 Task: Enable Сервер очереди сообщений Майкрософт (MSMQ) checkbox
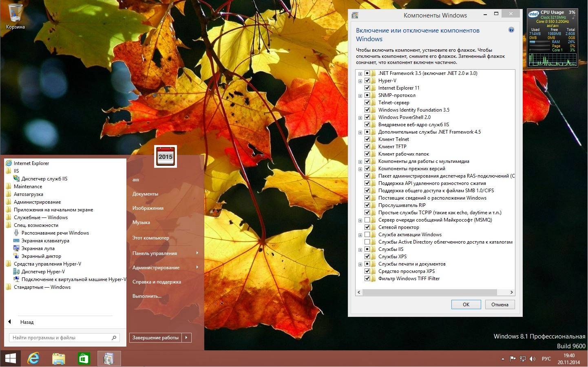tap(367, 220)
